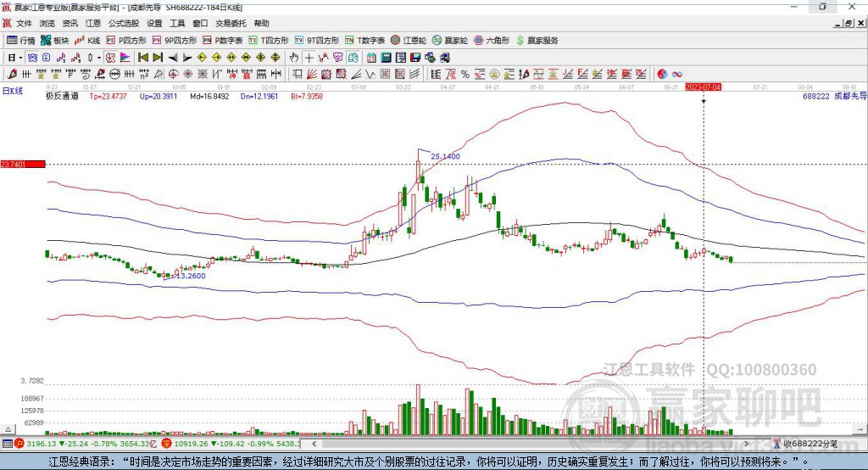Click the Bt=7.9358 value

pyautogui.click(x=307, y=96)
